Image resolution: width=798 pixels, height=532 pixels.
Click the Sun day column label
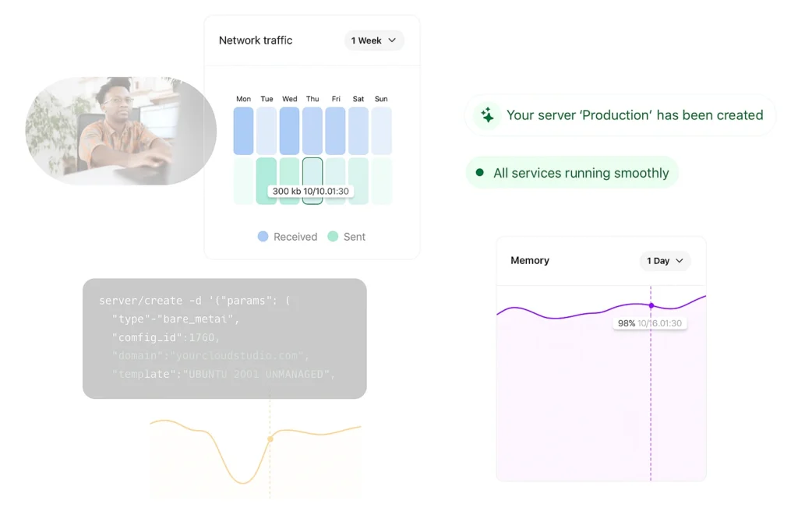point(381,99)
